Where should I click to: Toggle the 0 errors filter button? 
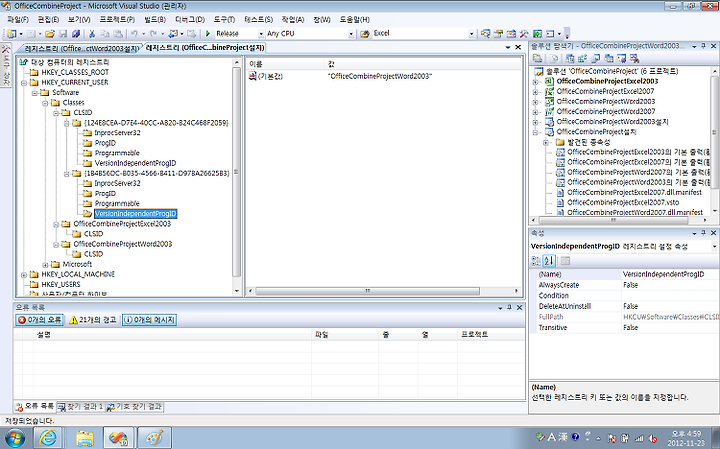coord(39,320)
